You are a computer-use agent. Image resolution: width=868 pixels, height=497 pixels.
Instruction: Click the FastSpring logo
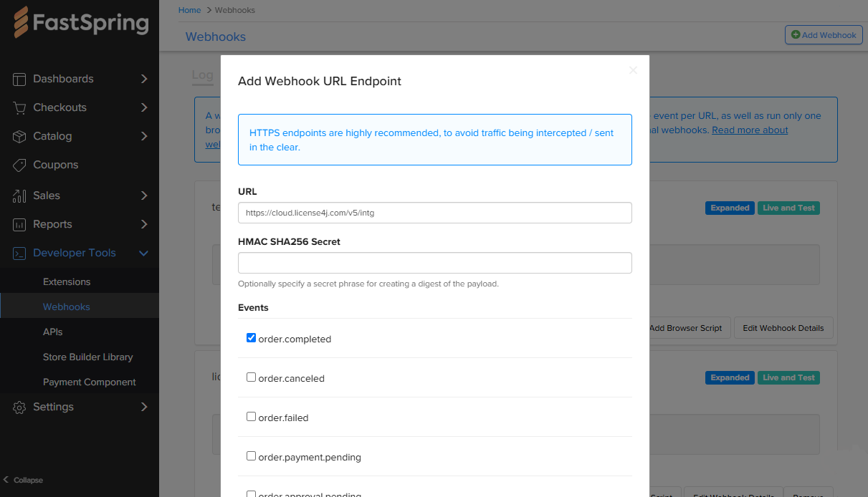click(81, 22)
